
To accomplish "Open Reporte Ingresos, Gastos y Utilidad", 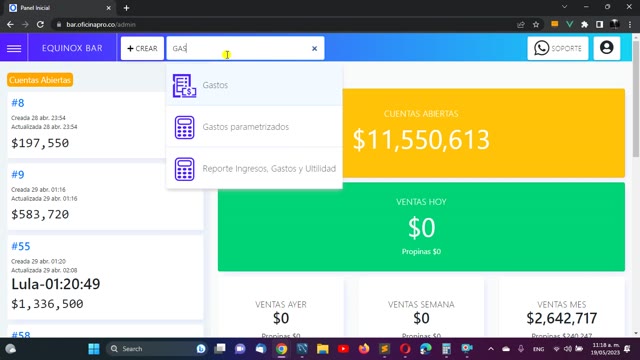I will point(254,169).
